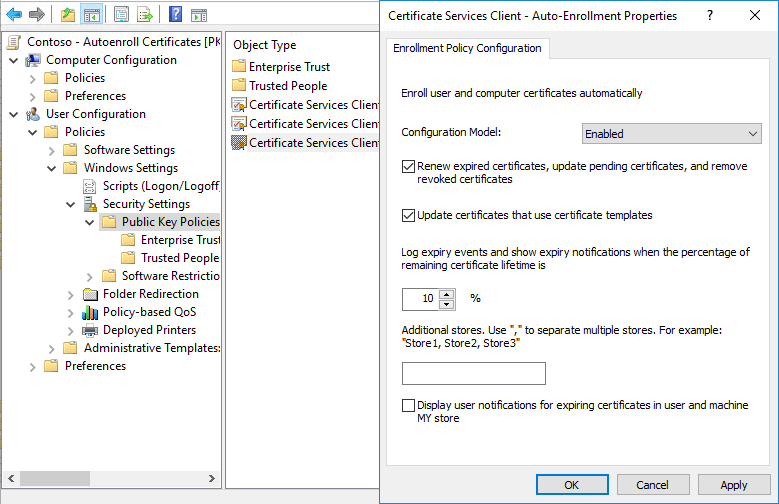Image resolution: width=779 pixels, height=504 pixels.
Task: Decrease the expiry percentage with down arrow
Action: pos(447,304)
